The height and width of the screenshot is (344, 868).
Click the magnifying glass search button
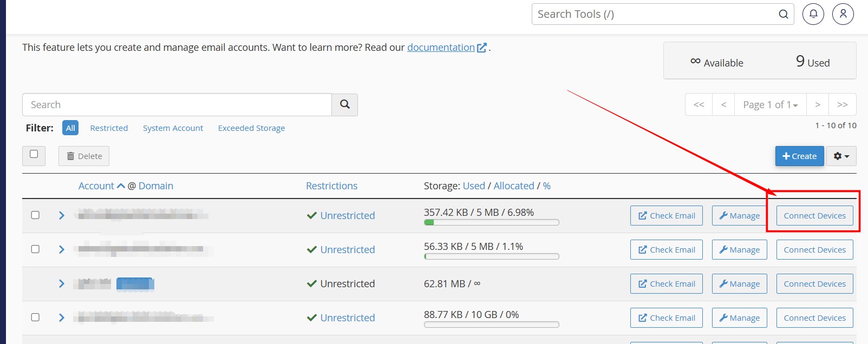[x=344, y=104]
